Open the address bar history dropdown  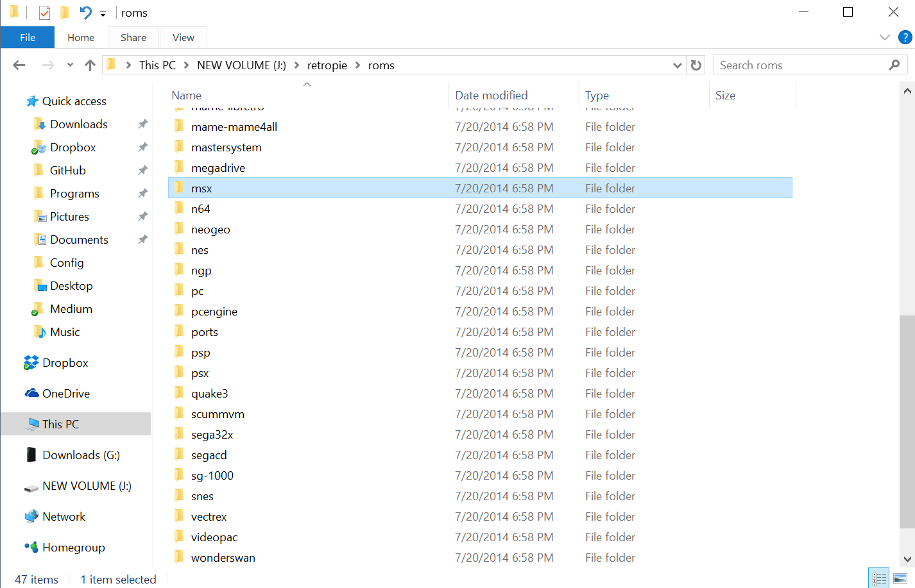pyautogui.click(x=677, y=65)
